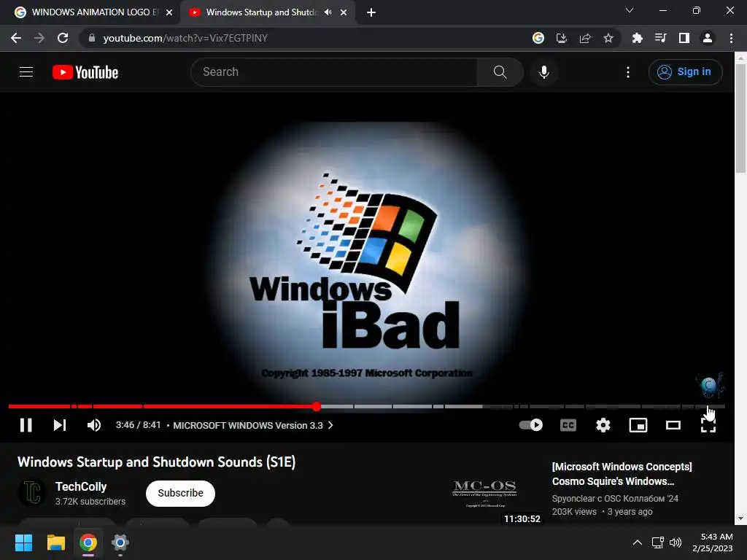View site information via lock icon

point(92,38)
